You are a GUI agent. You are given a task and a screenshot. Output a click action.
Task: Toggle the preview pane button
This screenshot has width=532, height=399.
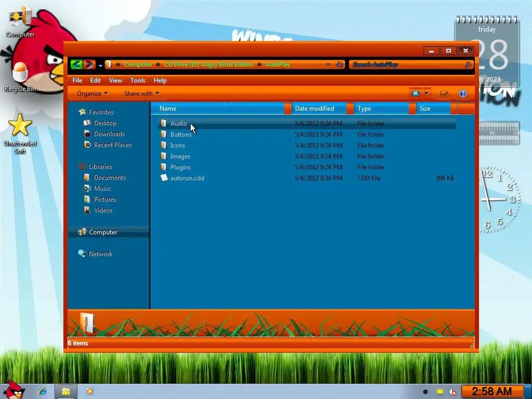click(444, 94)
